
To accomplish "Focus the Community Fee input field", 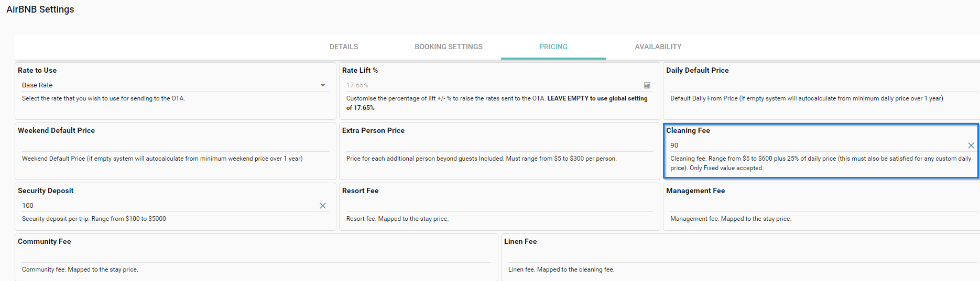I will tap(256, 256).
